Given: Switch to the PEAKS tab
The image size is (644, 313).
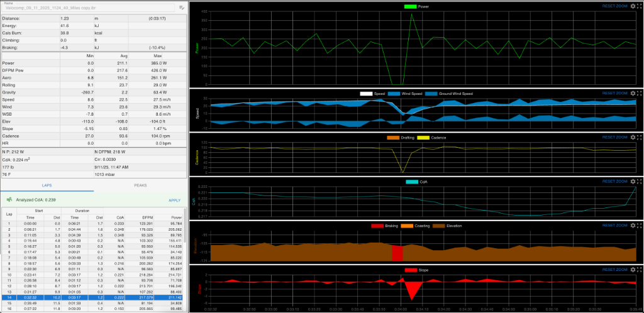Looking at the screenshot, I should [140, 185].
